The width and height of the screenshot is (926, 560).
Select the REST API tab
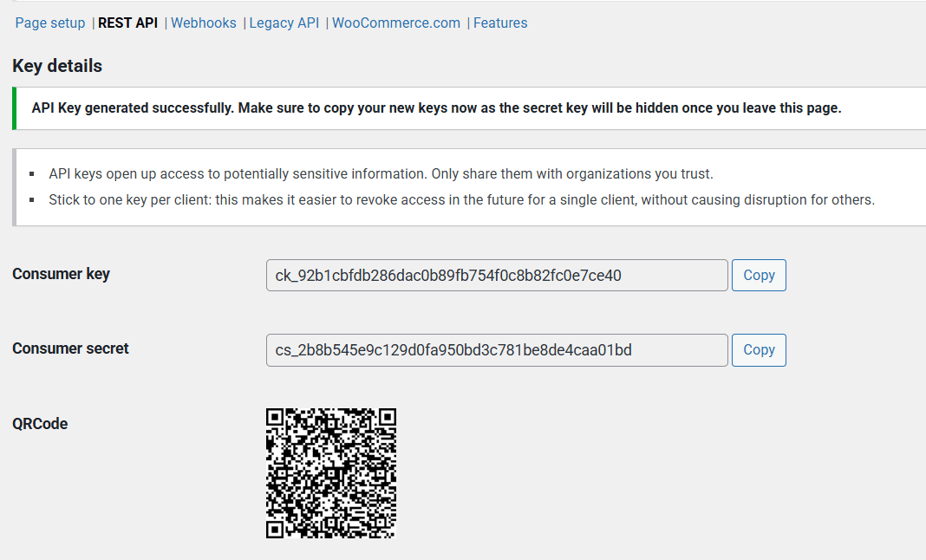click(127, 23)
